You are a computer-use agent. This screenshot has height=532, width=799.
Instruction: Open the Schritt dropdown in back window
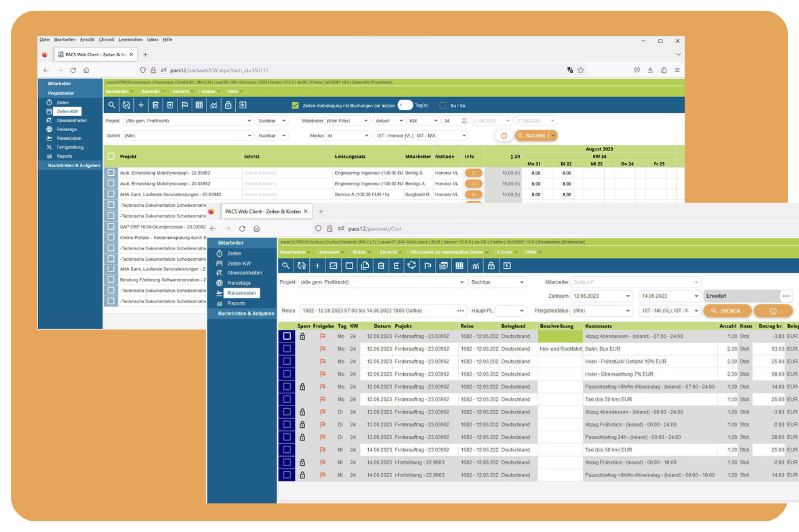coord(180,134)
